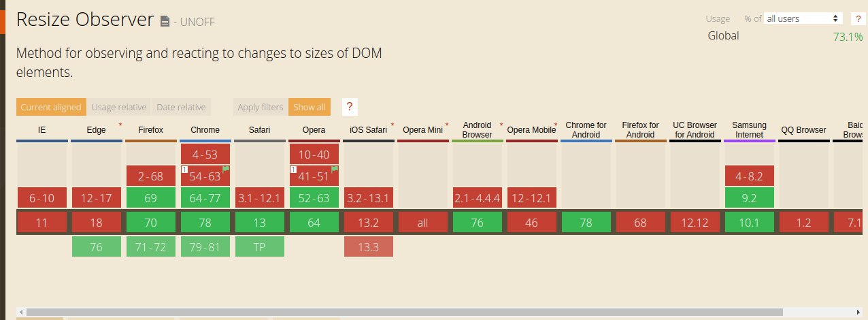This screenshot has width=868, height=320.
Task: Switch to Usage relative view
Action: 119,107
